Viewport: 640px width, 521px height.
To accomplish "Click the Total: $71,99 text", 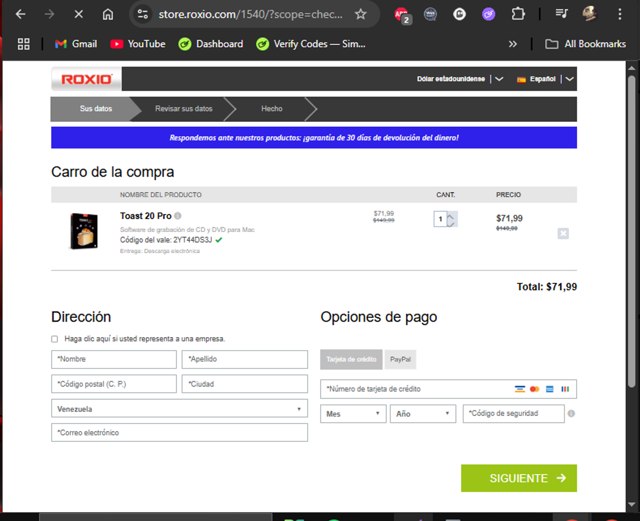I will (547, 287).
